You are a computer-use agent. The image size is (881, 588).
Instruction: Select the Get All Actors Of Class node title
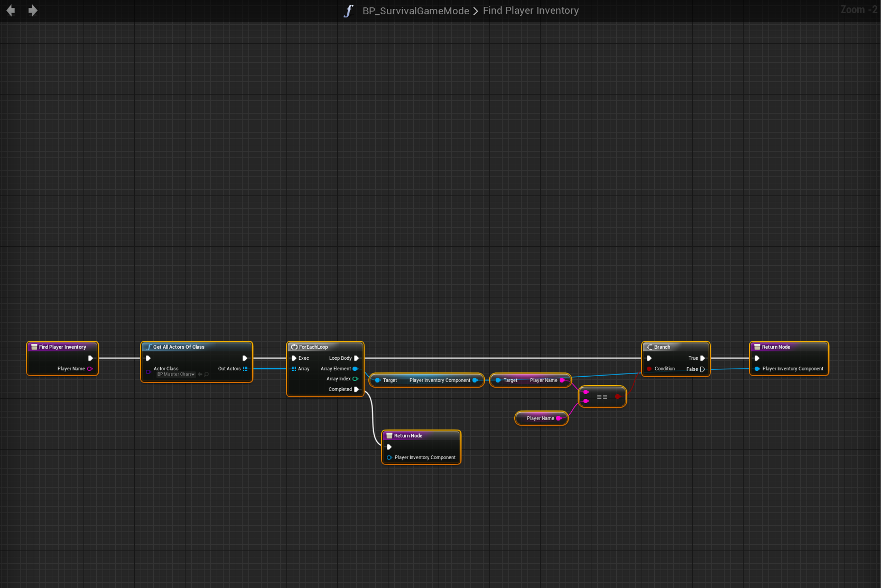tap(179, 347)
